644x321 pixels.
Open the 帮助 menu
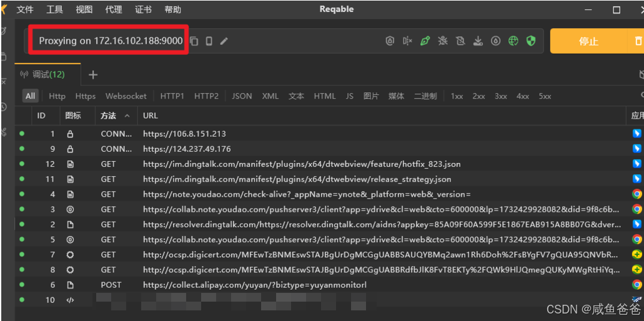[x=173, y=9]
